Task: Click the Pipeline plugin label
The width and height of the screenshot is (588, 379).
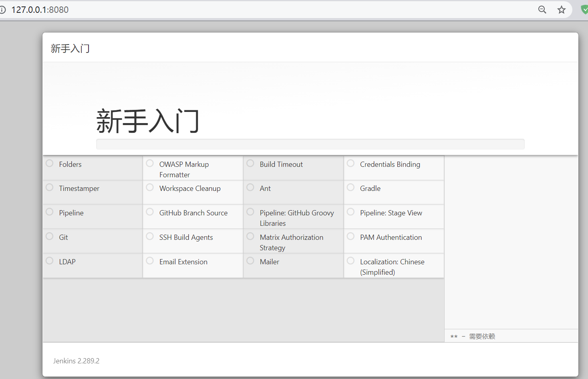Action: [71, 213]
